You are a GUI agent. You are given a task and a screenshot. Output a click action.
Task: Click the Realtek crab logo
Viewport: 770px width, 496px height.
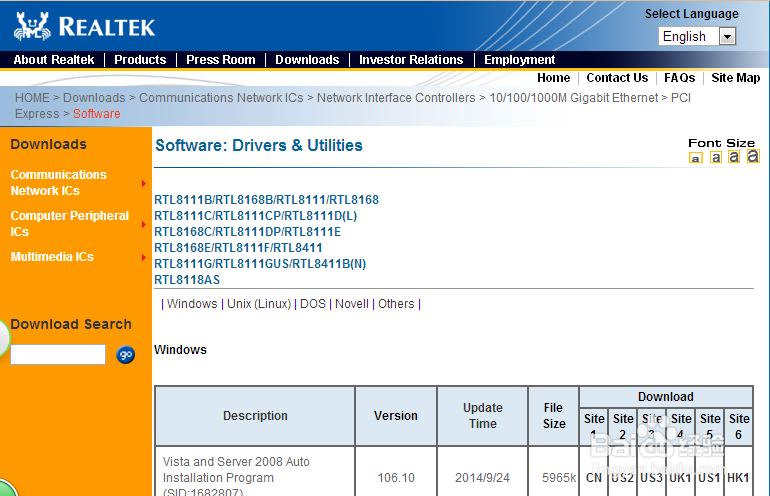coord(32,26)
